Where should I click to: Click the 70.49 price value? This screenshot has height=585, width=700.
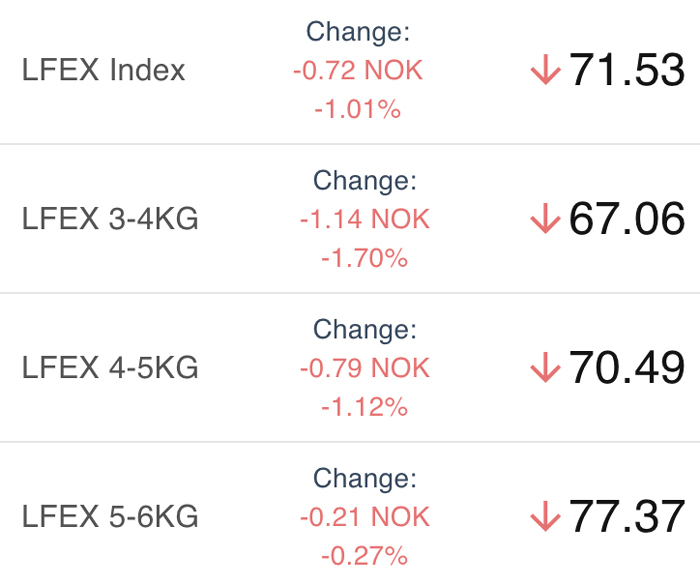[x=626, y=367]
